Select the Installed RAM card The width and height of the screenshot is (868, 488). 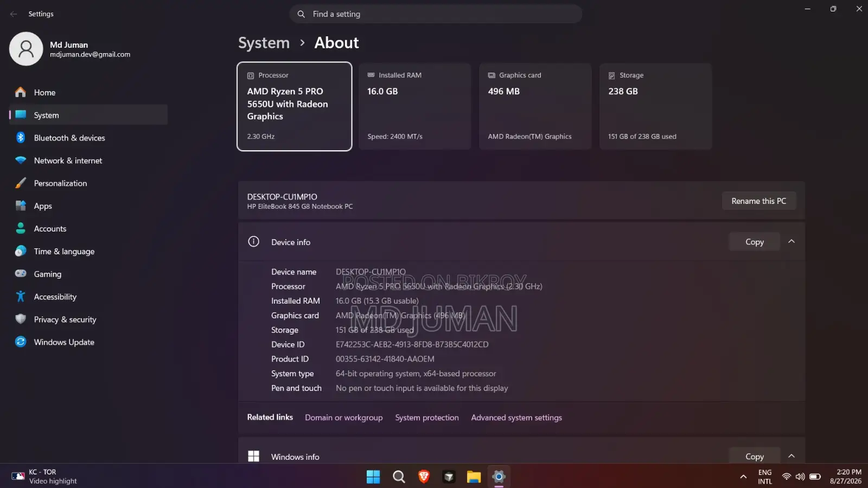[x=414, y=106]
